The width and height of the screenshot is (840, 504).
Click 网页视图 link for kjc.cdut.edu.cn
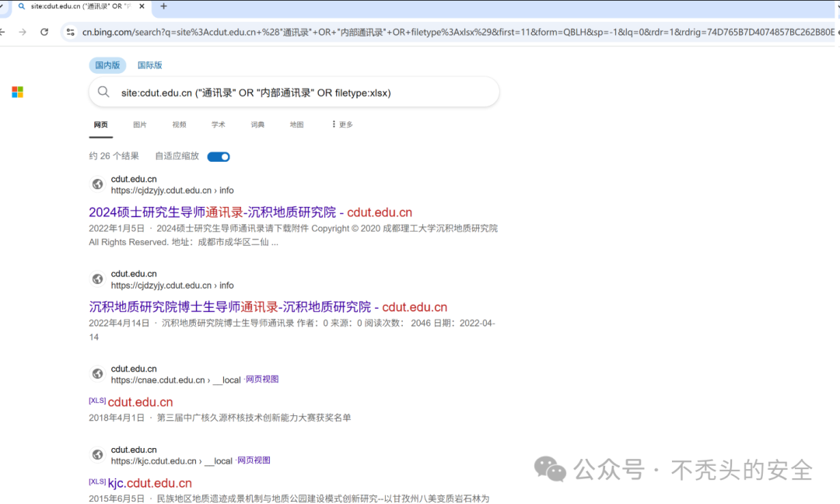point(254,460)
